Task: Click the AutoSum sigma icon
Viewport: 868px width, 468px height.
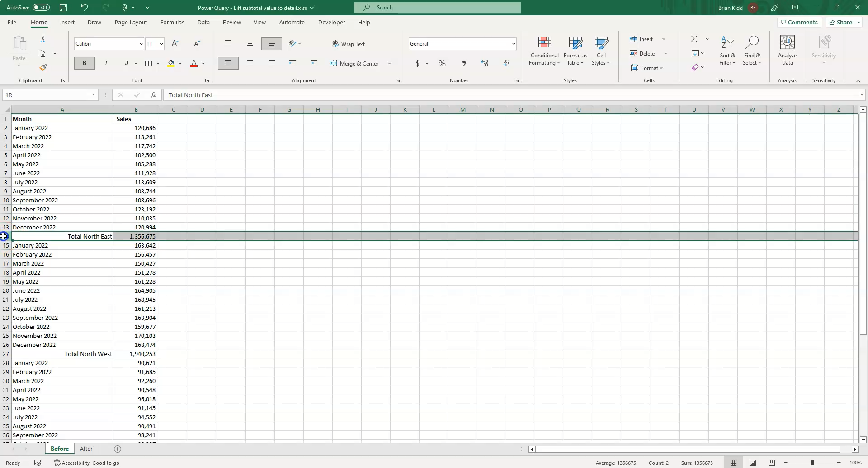Action: pyautogui.click(x=694, y=39)
